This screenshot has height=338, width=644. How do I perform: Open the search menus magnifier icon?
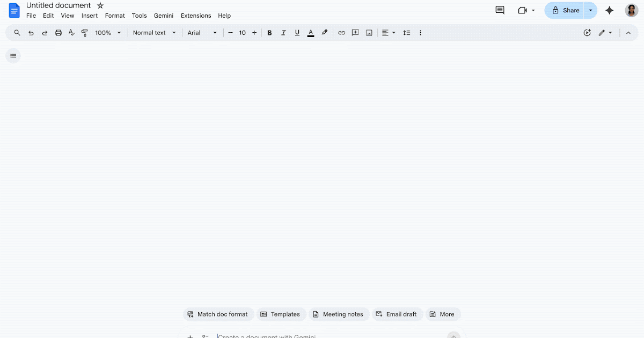17,33
